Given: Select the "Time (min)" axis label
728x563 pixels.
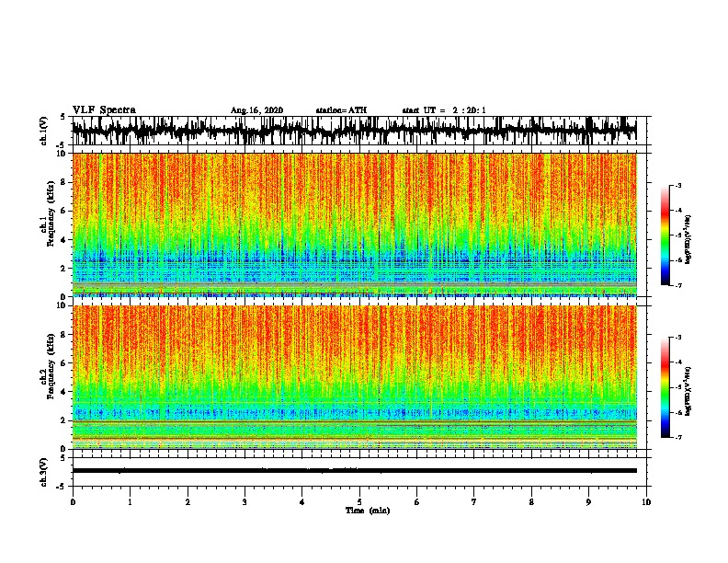Looking at the screenshot, I should pyautogui.click(x=368, y=511).
